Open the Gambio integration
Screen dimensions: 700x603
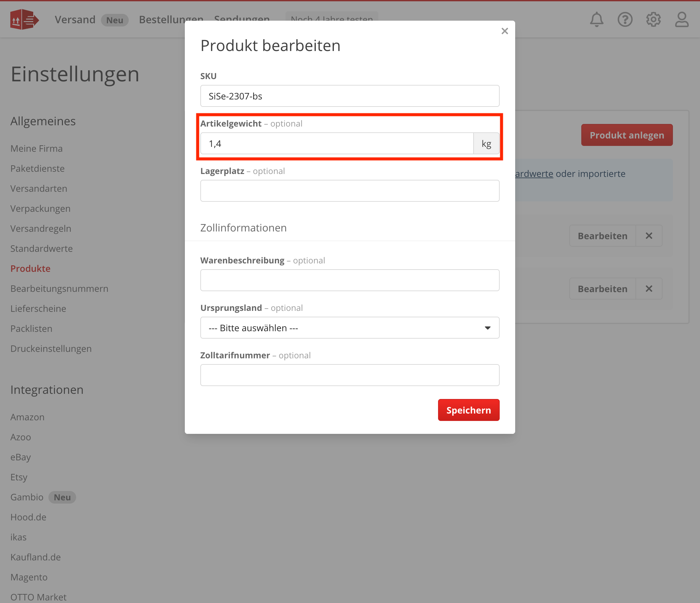27,497
